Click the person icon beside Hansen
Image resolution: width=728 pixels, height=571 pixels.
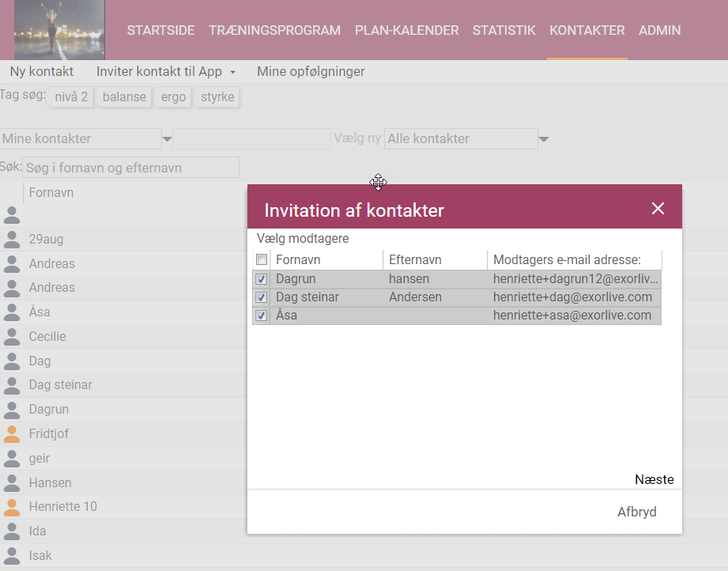point(12,482)
